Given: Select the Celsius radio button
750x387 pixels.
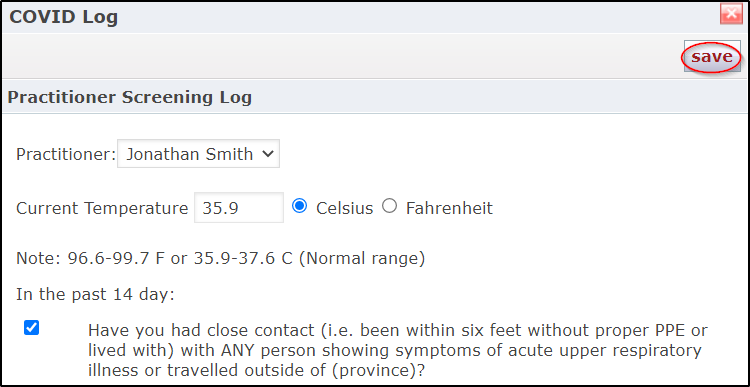Looking at the screenshot, I should pos(299,207).
